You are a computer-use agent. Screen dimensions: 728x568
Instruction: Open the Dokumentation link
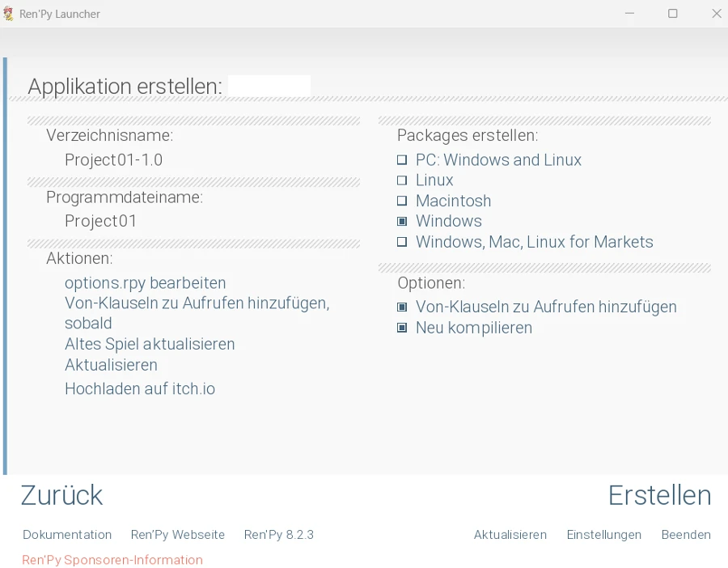tap(67, 535)
